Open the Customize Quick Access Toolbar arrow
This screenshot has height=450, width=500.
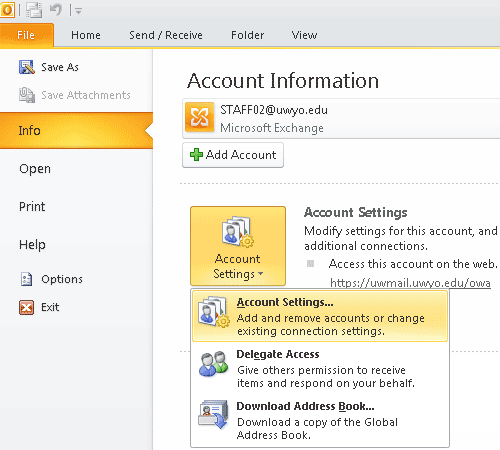tap(78, 11)
